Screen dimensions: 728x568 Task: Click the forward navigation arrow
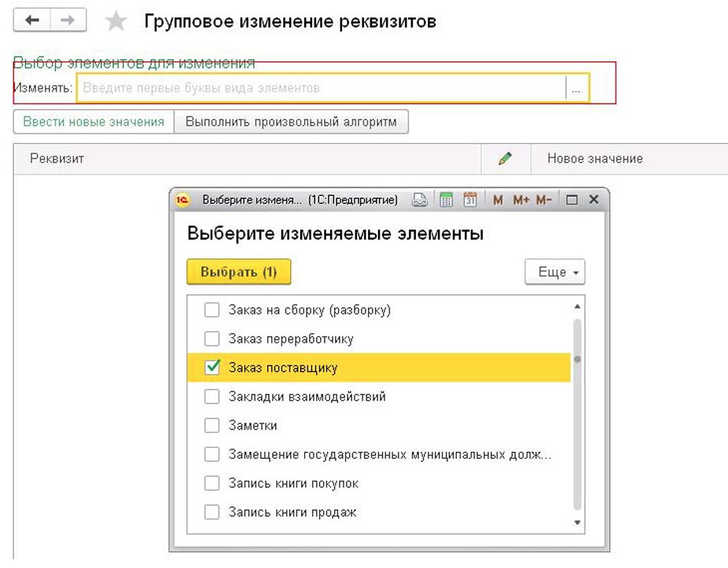point(68,20)
